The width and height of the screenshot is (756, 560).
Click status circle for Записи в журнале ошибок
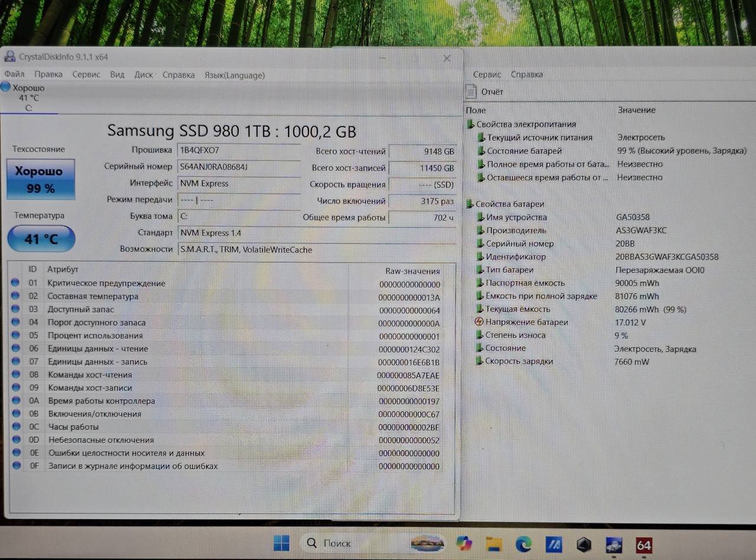point(16,465)
